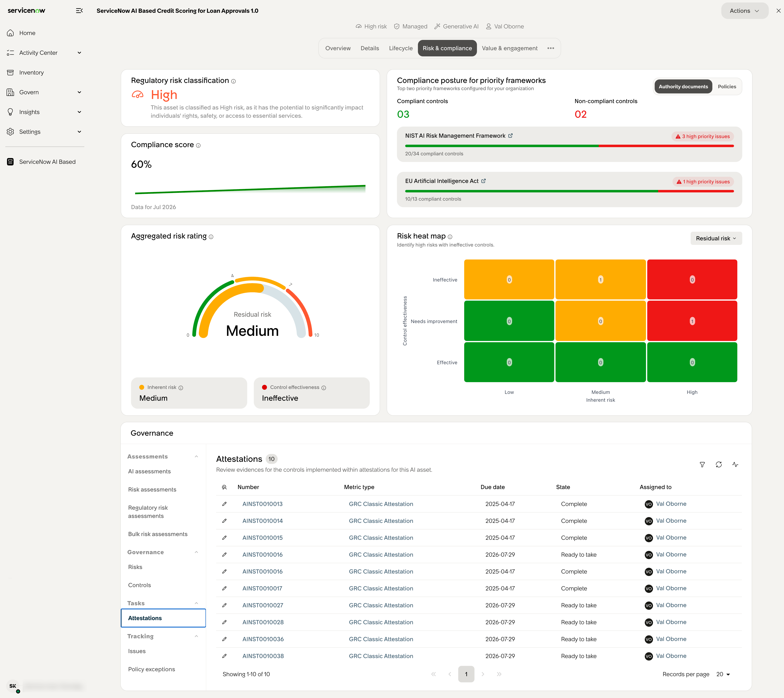Click 1 high priority issues badge
The height and width of the screenshot is (698, 784).
click(703, 181)
